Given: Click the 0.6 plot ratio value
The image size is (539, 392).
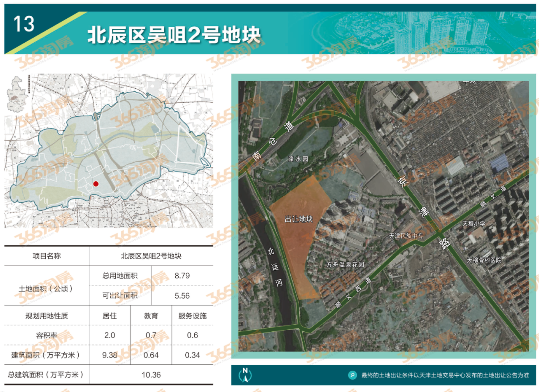Looking at the screenshot, I should click(192, 335).
